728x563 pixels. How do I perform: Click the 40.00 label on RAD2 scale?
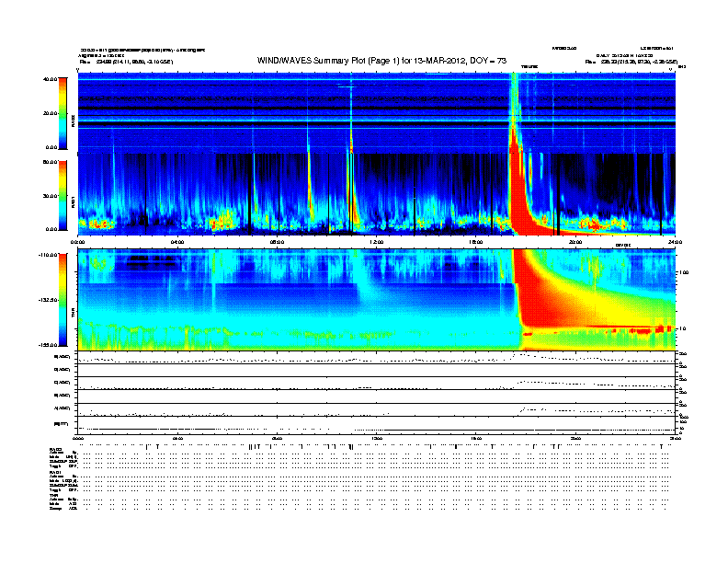click(51, 79)
